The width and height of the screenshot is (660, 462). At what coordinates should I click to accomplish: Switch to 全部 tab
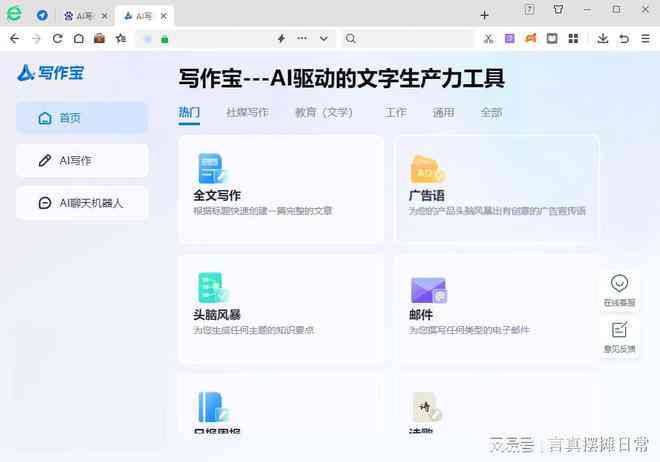coord(491,113)
